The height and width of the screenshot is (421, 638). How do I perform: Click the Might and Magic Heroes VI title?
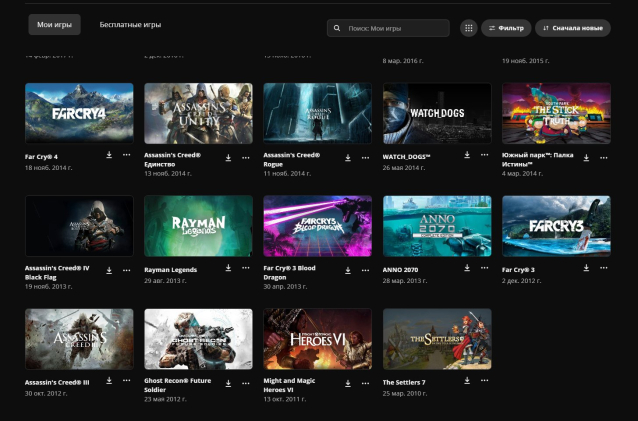click(289, 385)
